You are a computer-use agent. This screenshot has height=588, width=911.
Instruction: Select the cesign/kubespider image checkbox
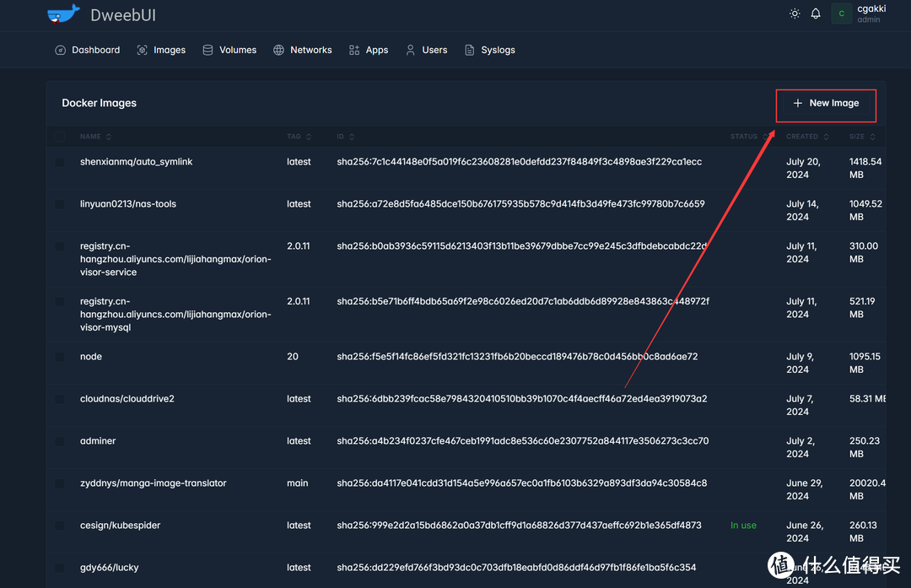[x=59, y=526]
